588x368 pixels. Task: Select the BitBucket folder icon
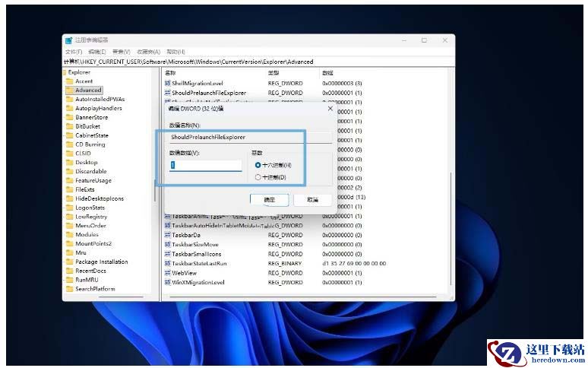pyautogui.click(x=69, y=126)
